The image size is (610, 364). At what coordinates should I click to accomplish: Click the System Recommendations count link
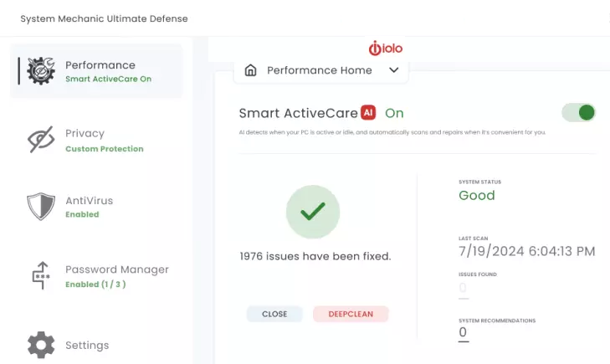click(x=463, y=333)
